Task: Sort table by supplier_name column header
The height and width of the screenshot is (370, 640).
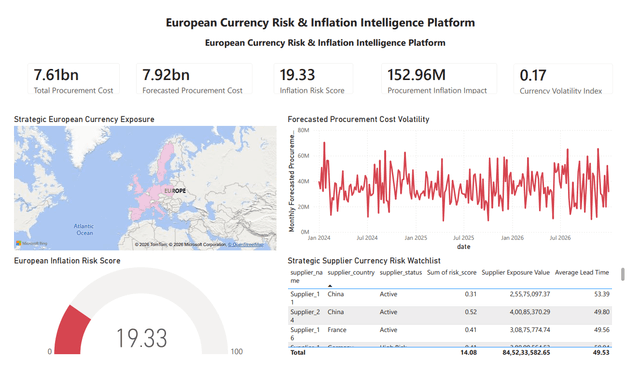Action: tap(307, 276)
